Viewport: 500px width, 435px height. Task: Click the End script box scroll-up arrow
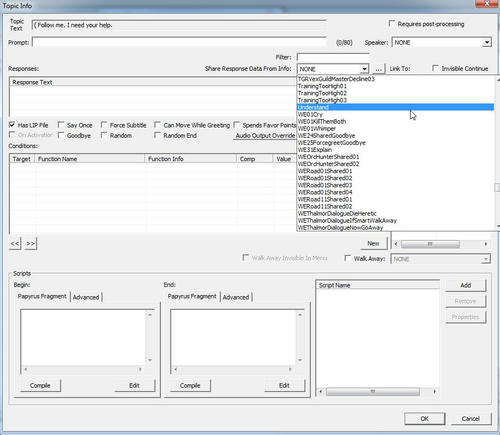click(x=300, y=314)
